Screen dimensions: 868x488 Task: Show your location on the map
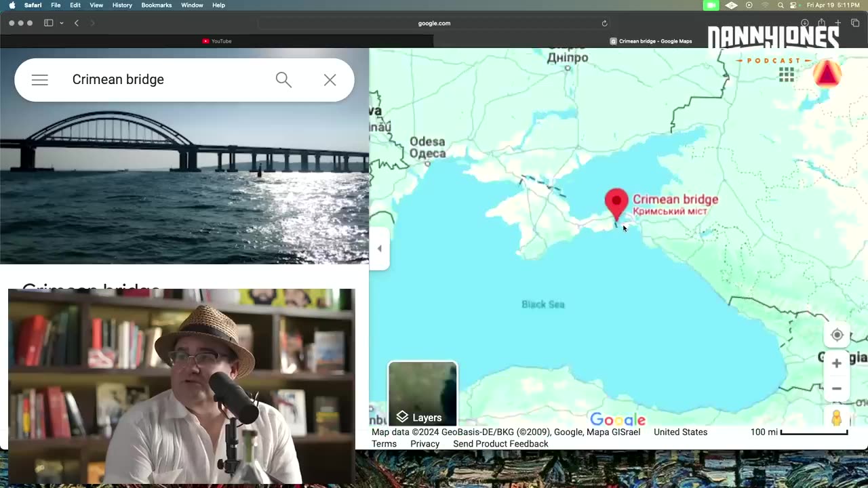click(837, 335)
